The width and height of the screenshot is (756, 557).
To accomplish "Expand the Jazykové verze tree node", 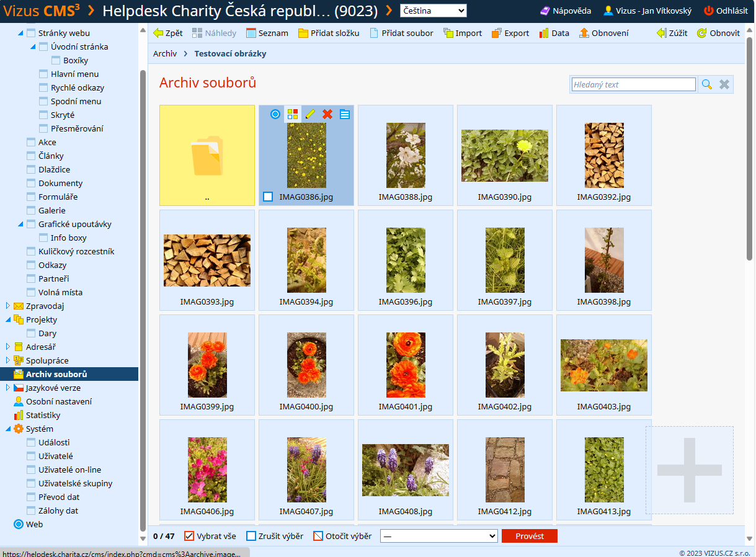I will 7,388.
